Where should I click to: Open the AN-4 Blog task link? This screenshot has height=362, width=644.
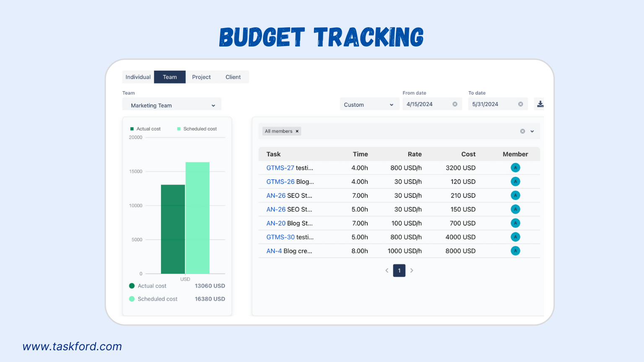(274, 251)
